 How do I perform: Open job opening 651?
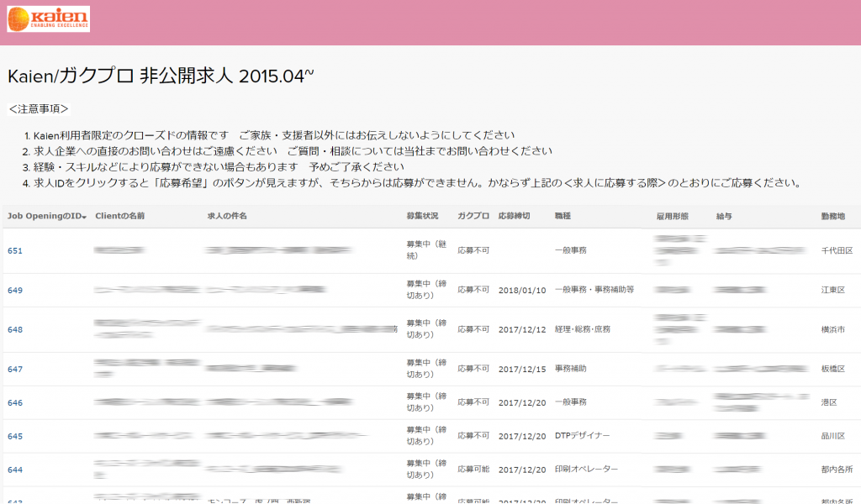tap(15, 250)
